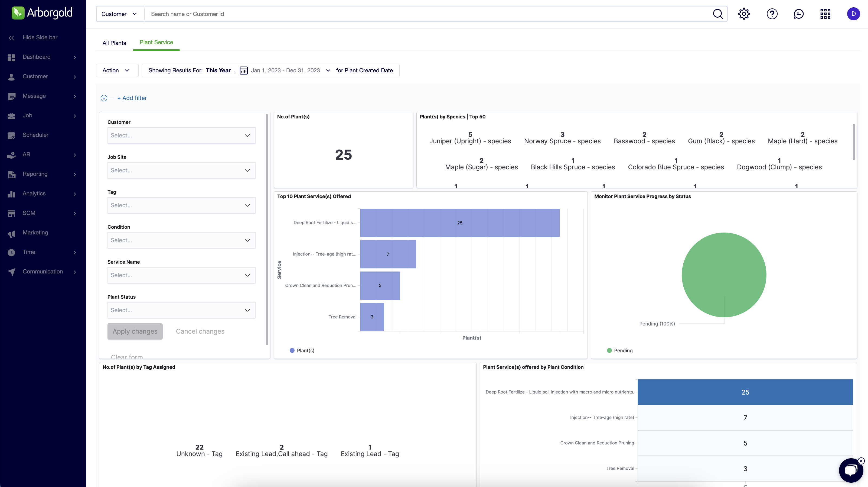Open the chat messages icon in header
868x487 pixels.
click(x=799, y=14)
